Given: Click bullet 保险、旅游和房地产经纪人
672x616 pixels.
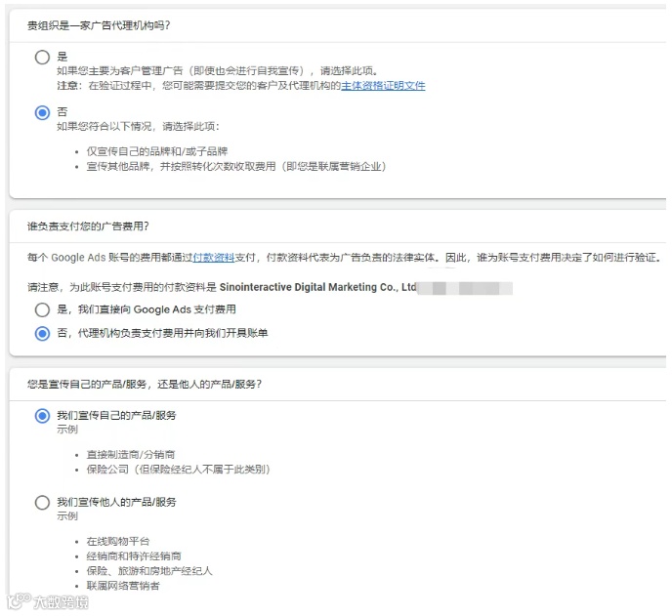Looking at the screenshot, I should coord(149,570).
